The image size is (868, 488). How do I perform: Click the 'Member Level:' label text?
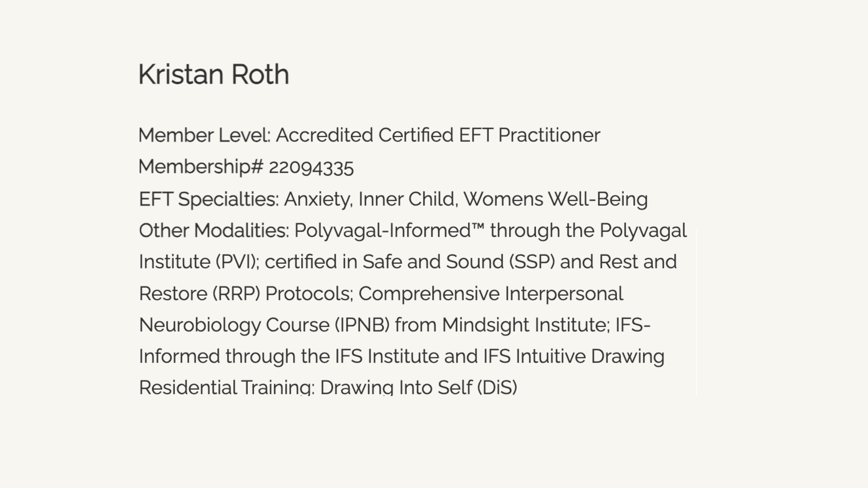pyautogui.click(x=205, y=135)
